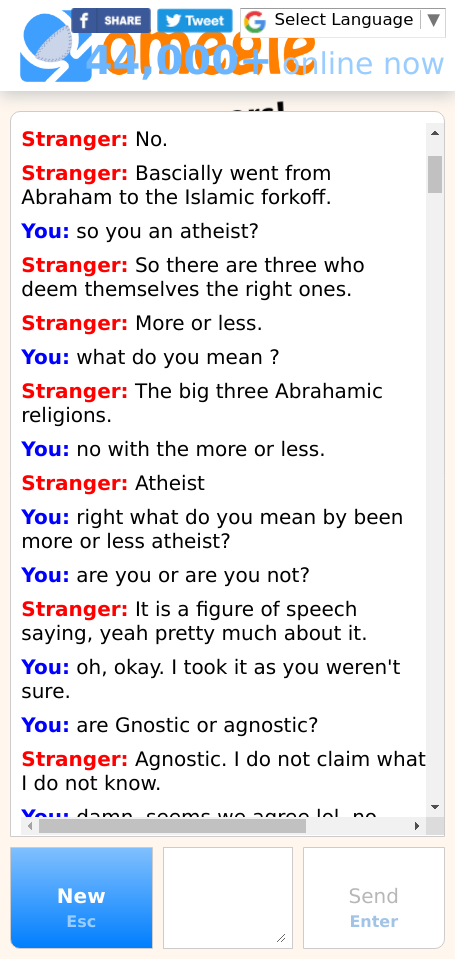Viewport: 455px width, 959px height.
Task: Click the Facebook Share button
Action: click(x=111, y=20)
